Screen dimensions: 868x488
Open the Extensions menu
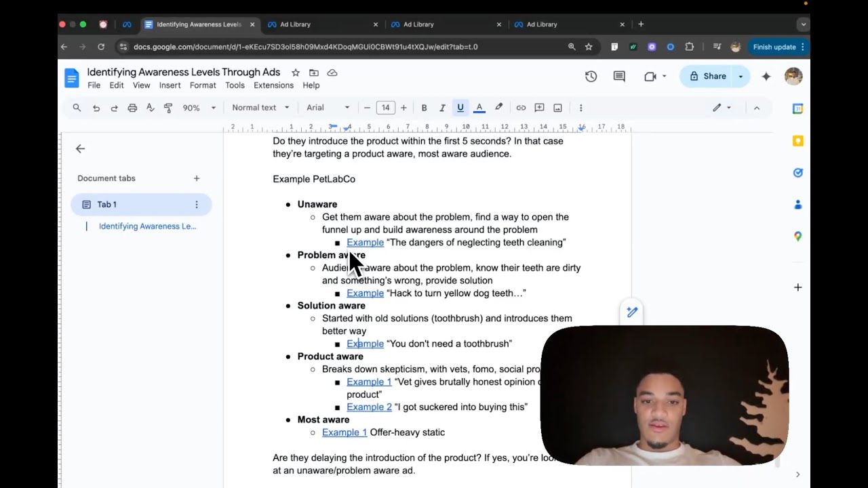273,85
